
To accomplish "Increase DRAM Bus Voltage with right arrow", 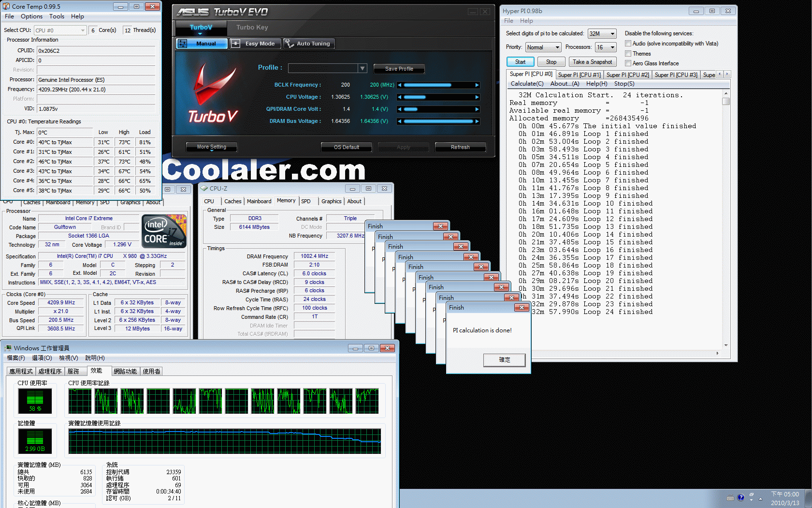I will 477,121.
